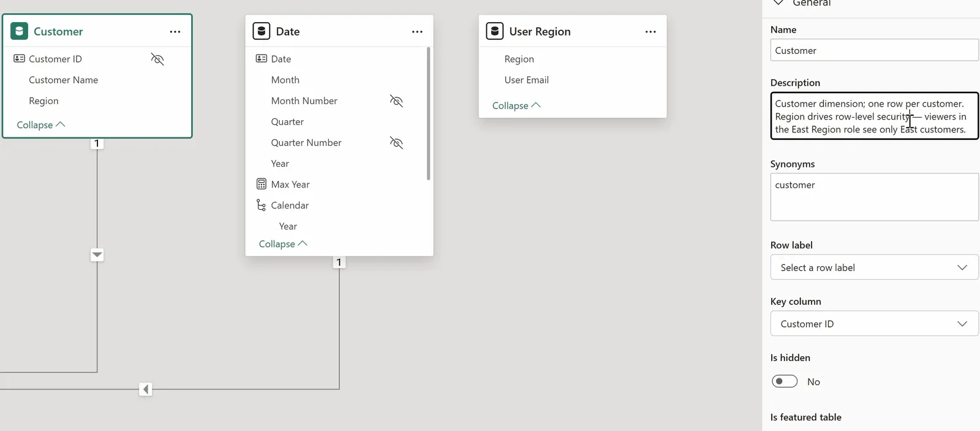Click the Calendar hierarchy icon
This screenshot has width=980, height=431.
point(261,205)
